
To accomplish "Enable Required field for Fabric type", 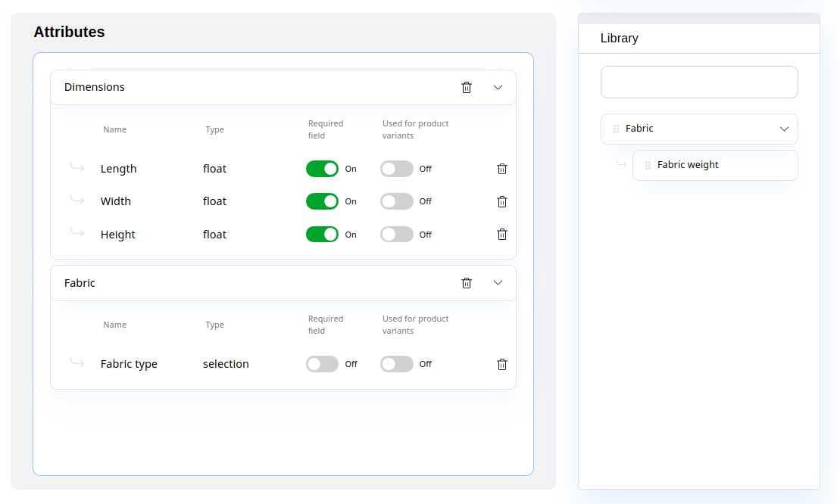I will click(322, 364).
